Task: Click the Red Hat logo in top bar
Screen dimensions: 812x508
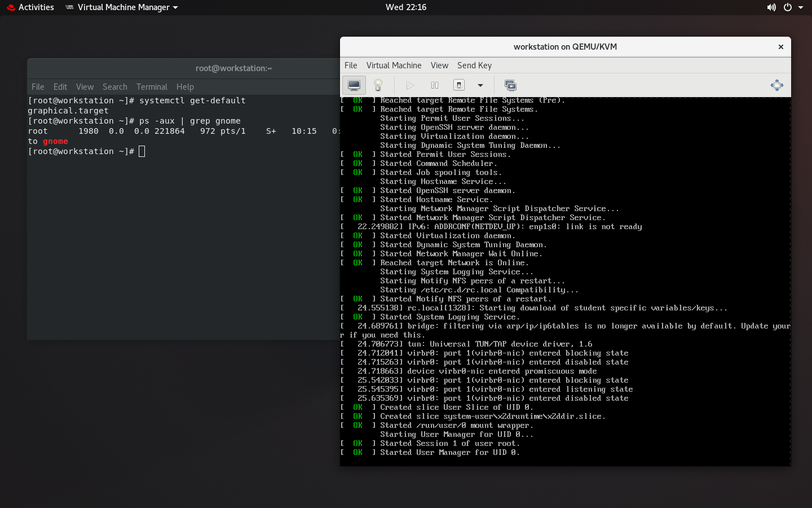Action: pos(11,7)
